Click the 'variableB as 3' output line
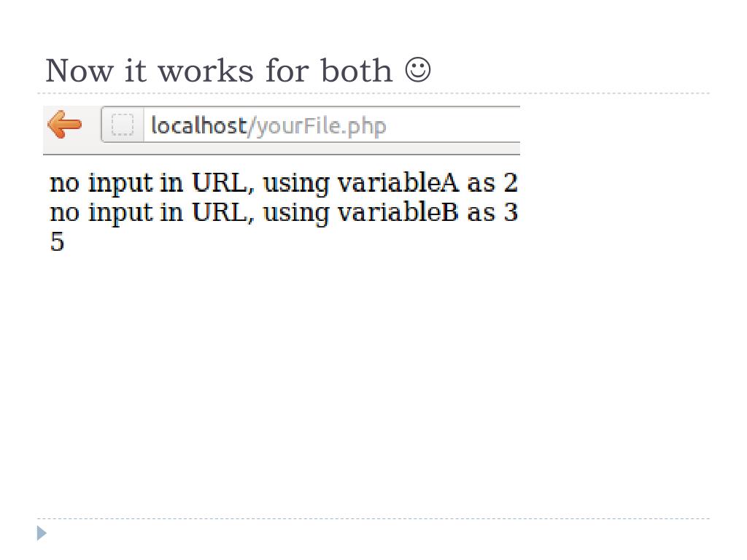747x560 pixels. click(284, 212)
